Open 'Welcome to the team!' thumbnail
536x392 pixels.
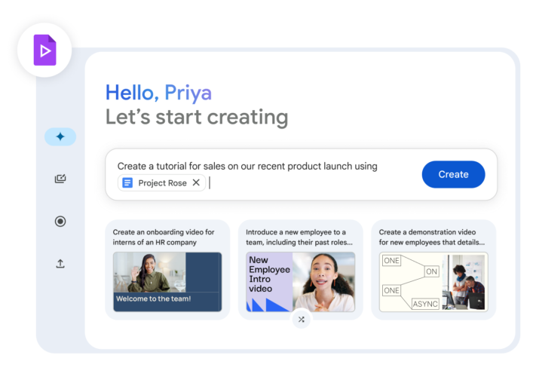click(x=167, y=282)
